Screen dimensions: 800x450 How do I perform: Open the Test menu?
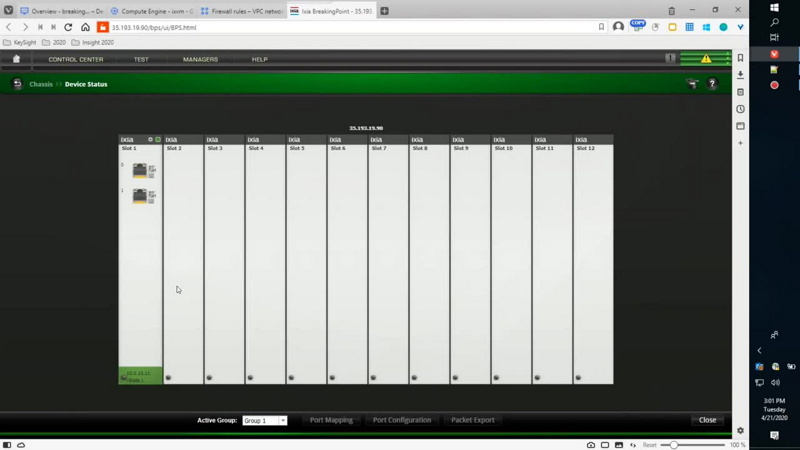click(141, 59)
